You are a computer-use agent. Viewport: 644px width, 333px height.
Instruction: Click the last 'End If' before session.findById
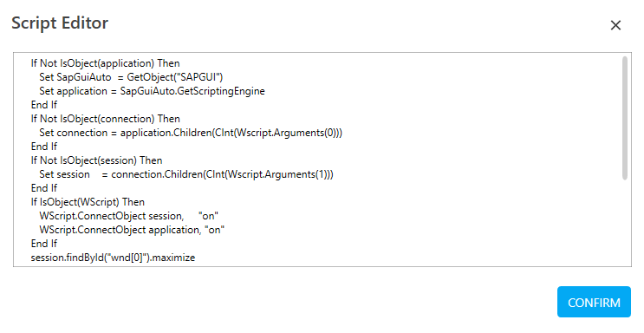(x=44, y=244)
